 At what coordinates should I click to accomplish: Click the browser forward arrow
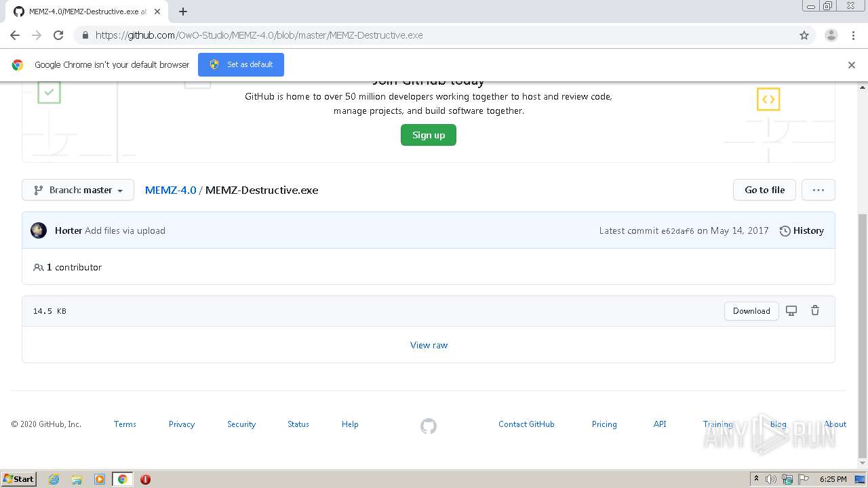37,35
